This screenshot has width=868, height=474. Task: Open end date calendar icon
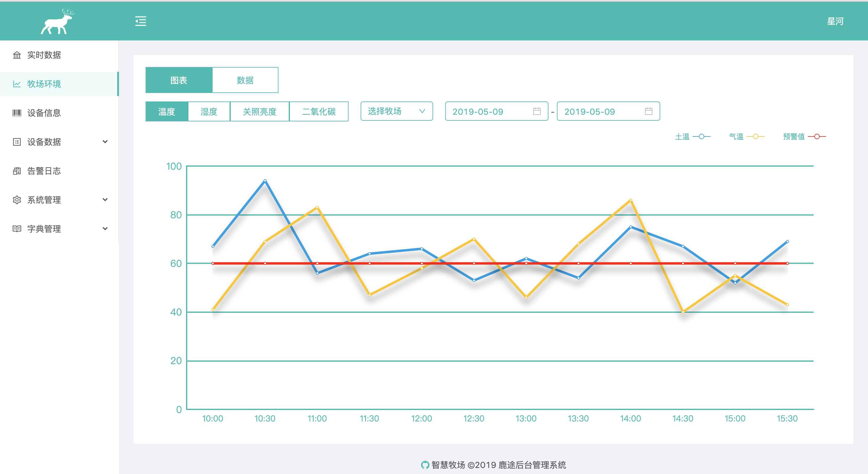click(x=649, y=111)
